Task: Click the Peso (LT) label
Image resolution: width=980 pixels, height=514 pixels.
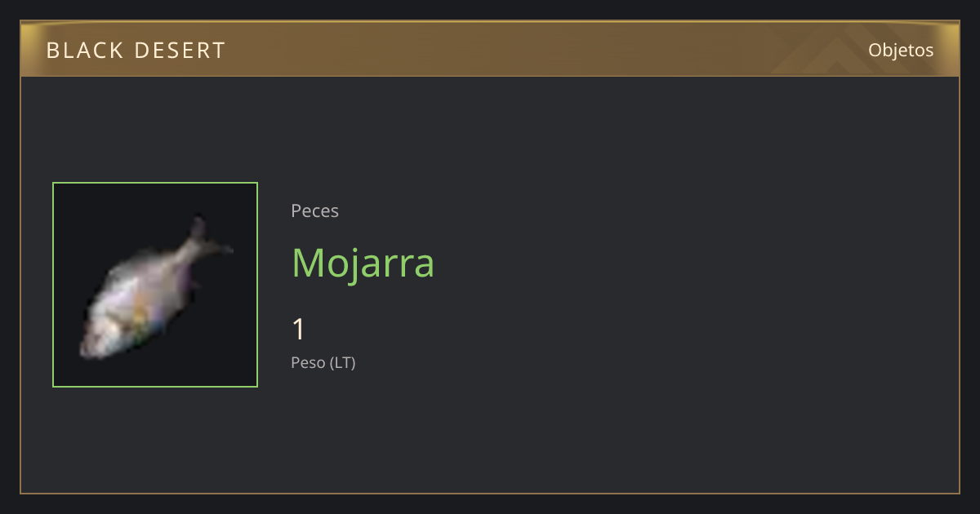Action: [323, 363]
